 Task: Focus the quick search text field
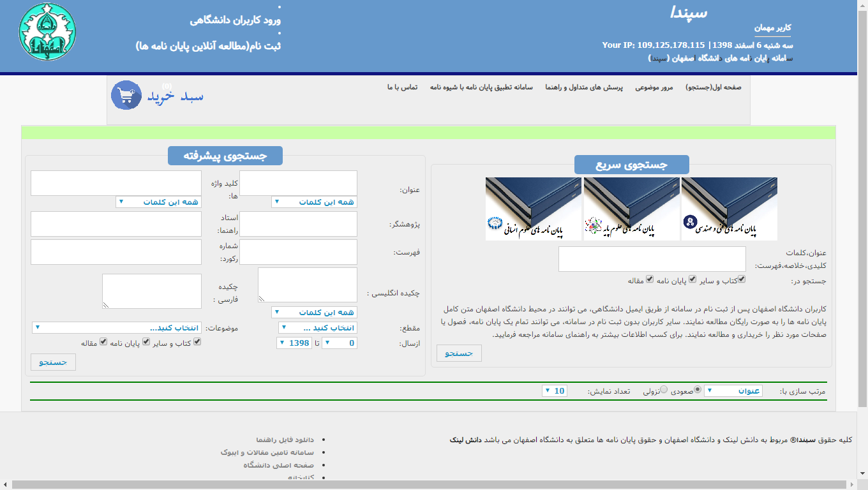(652, 259)
